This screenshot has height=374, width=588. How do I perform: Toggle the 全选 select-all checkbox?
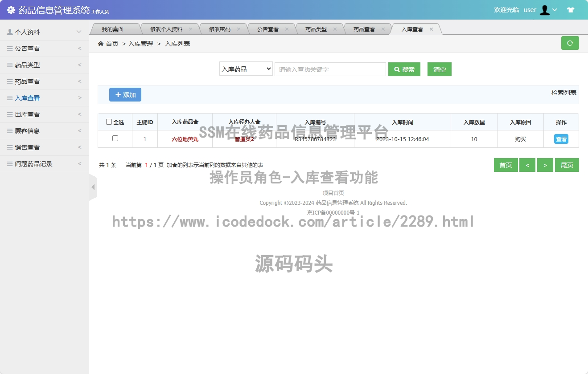pos(109,122)
